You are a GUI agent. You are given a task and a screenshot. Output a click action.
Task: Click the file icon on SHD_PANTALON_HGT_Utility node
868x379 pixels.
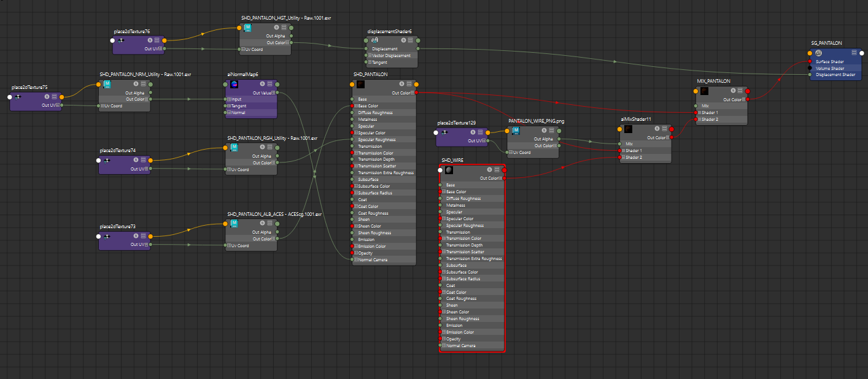click(248, 28)
